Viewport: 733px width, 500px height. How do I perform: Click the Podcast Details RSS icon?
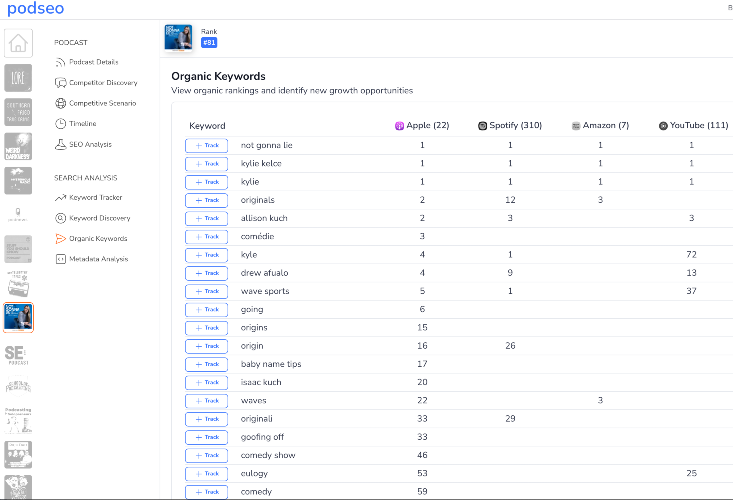[x=60, y=62]
